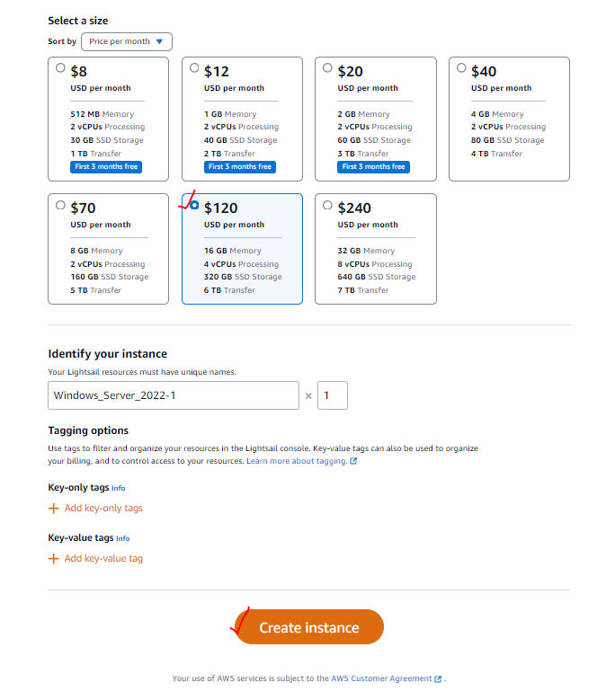Click the Create instance button
Image resolution: width=606 pixels, height=700 pixels.
click(x=309, y=627)
